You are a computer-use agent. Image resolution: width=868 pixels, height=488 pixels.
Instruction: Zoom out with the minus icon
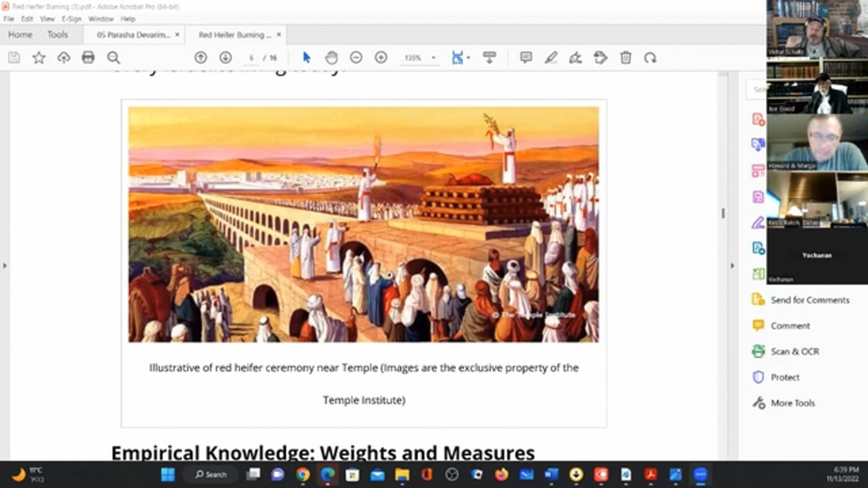coord(356,58)
